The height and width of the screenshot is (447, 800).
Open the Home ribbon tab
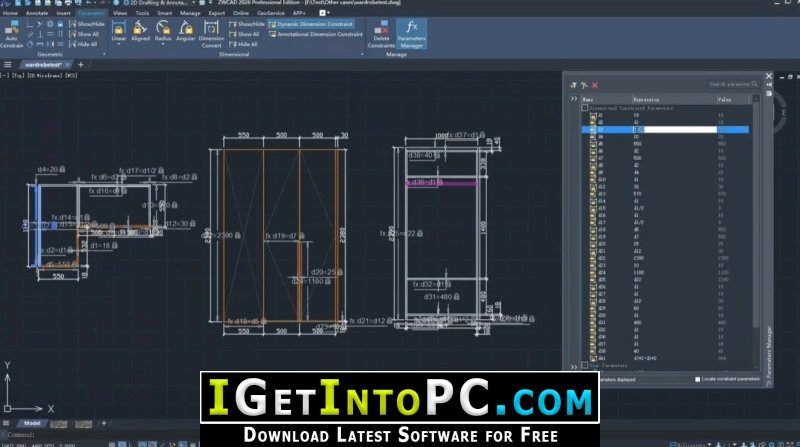[x=10, y=13]
